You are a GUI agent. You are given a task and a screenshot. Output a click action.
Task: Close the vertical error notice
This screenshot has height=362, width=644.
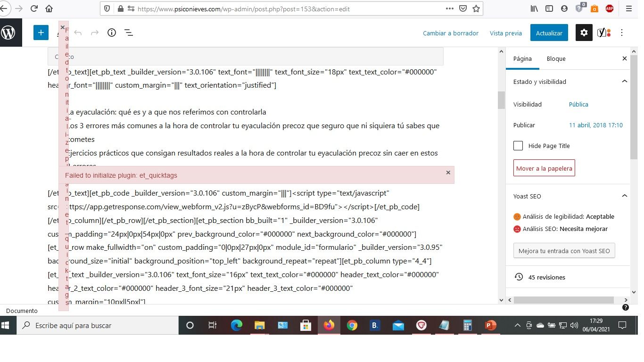point(63,27)
